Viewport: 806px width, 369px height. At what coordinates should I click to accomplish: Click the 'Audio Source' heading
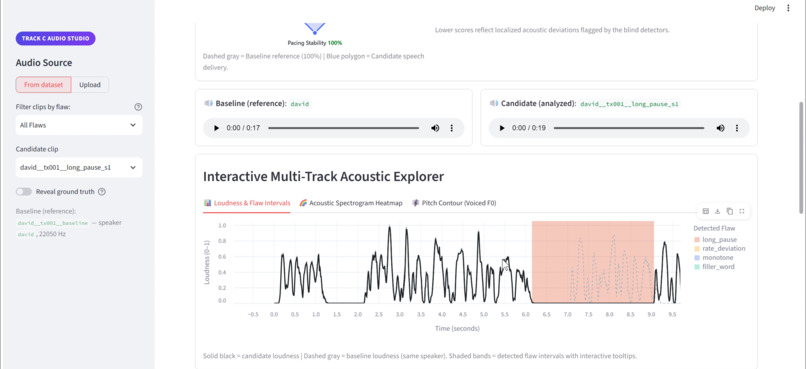point(44,63)
